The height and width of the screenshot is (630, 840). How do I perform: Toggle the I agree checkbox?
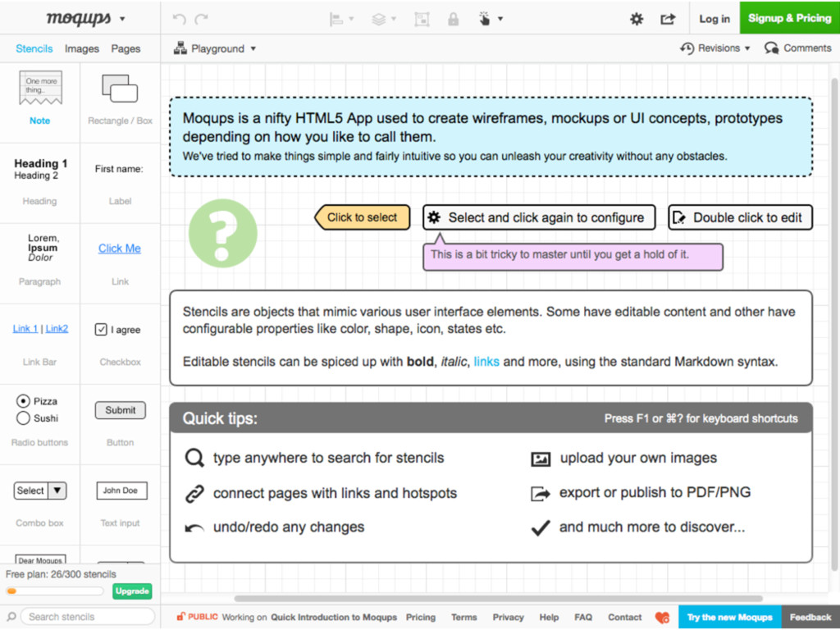[x=101, y=330]
